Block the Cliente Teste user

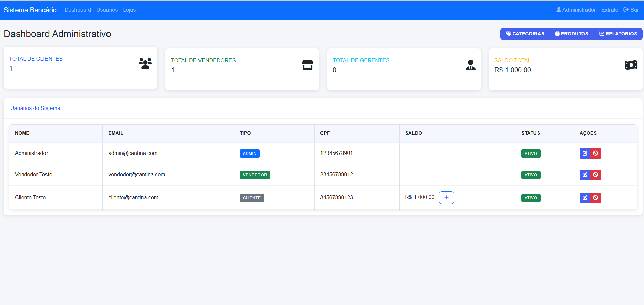pyautogui.click(x=596, y=198)
